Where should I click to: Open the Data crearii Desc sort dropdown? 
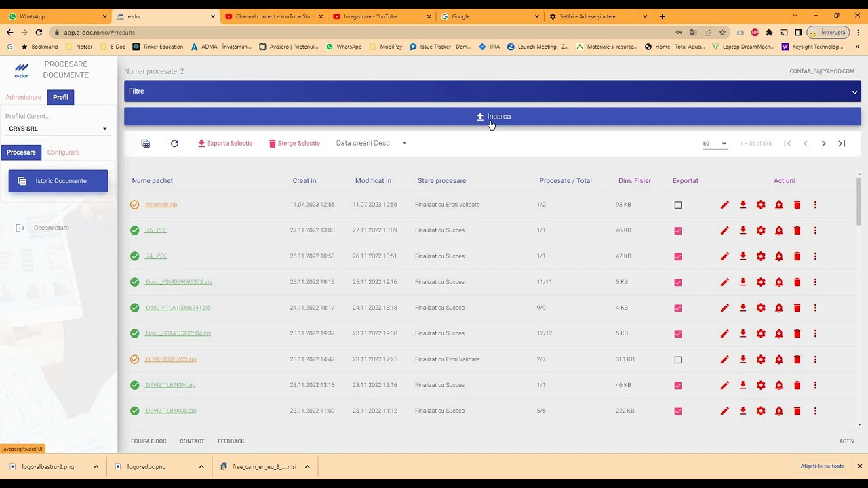click(372, 143)
